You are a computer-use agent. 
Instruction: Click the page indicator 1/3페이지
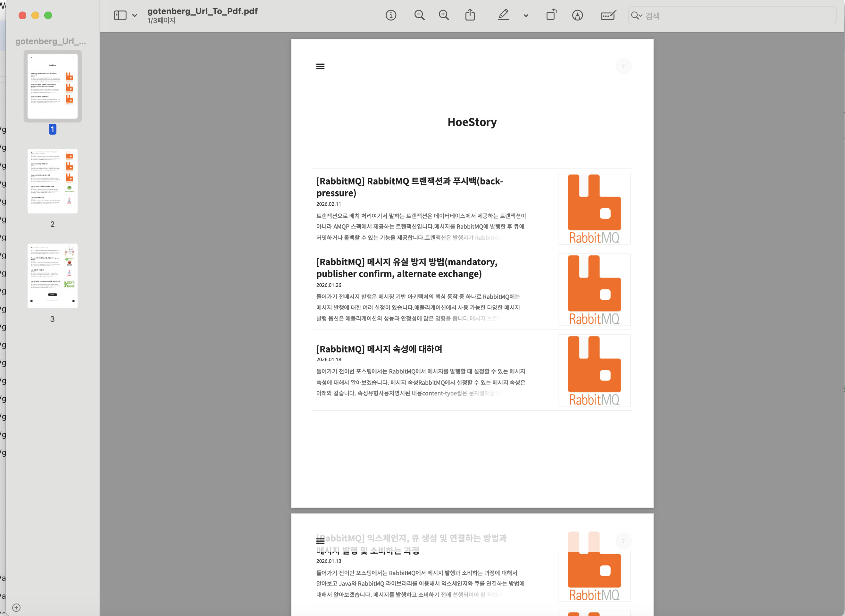(x=162, y=21)
